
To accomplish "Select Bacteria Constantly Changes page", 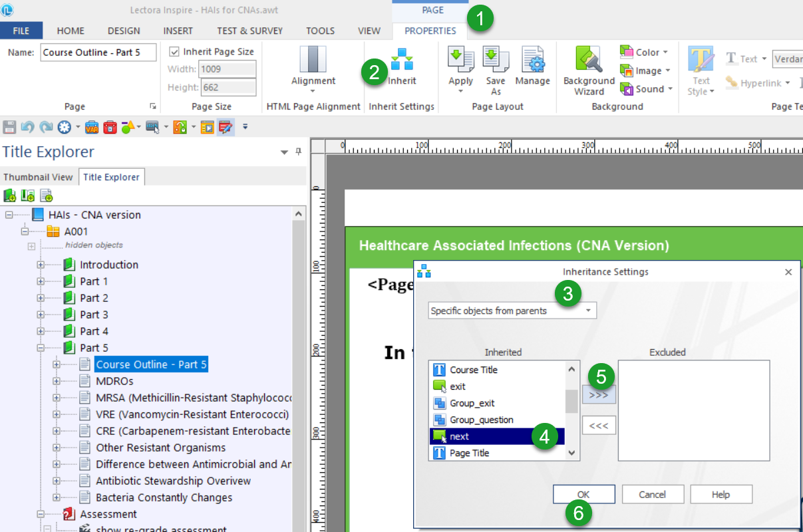I will [x=164, y=497].
